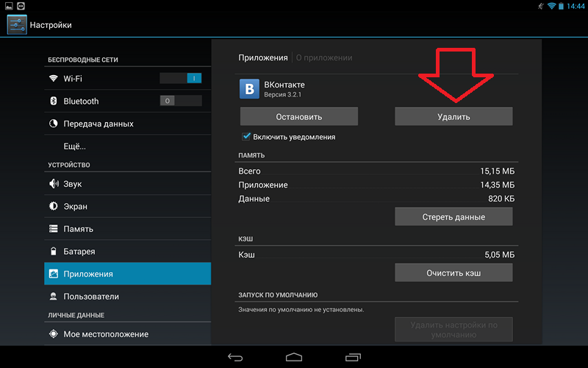Open Пользователи users settings
The height and width of the screenshot is (368, 588).
(x=127, y=297)
